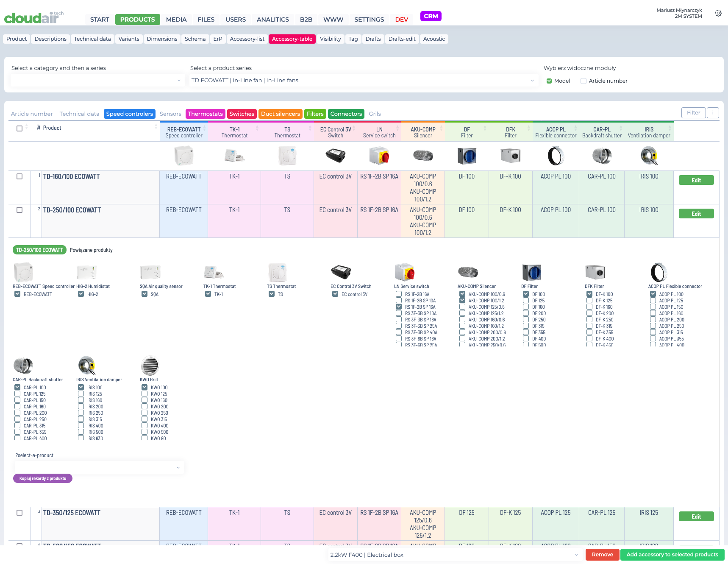Screen dimensions: 728x564
Task: Open the settings gear icon
Action: [718, 13]
